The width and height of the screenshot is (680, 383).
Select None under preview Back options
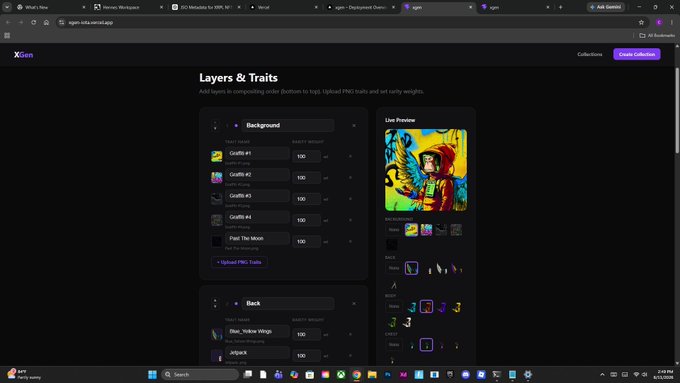point(394,268)
